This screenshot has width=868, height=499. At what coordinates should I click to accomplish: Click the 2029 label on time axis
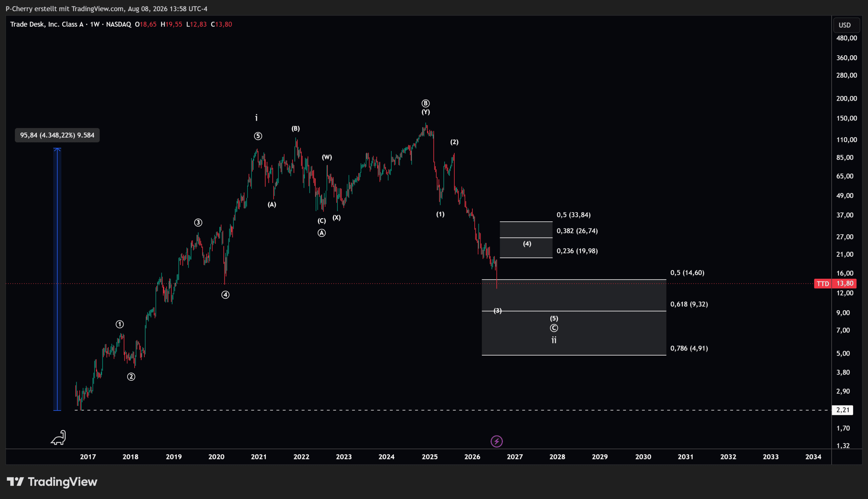pos(600,457)
